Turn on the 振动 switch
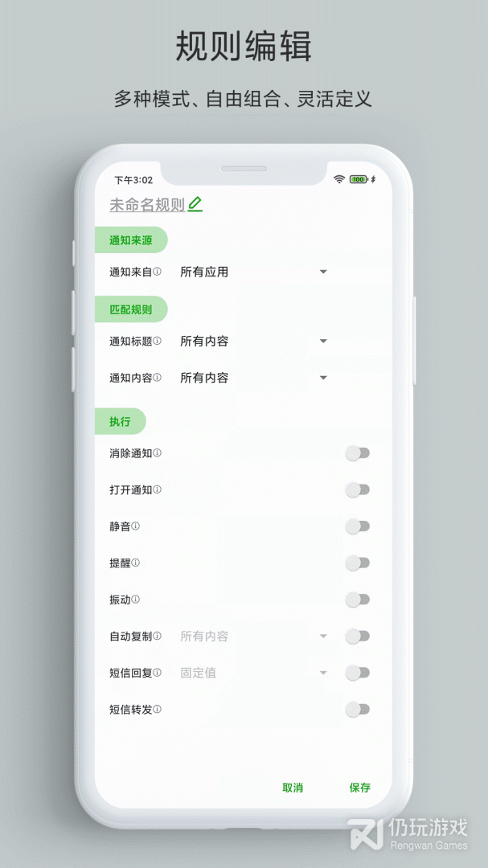The width and height of the screenshot is (488, 868). 357,600
